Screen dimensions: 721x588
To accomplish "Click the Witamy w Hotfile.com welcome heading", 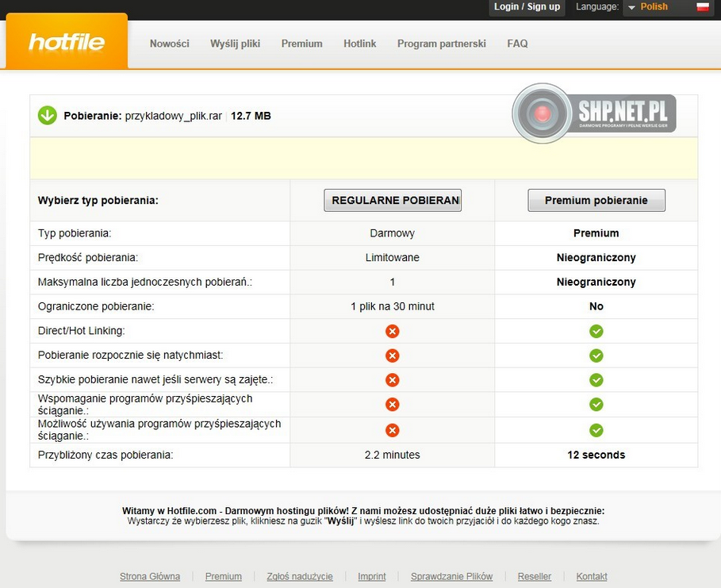I will (363, 511).
